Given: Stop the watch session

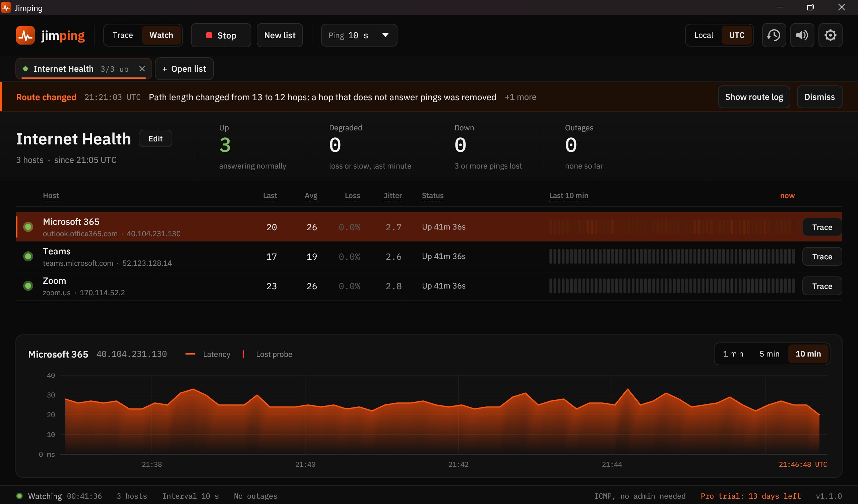Looking at the screenshot, I should [221, 35].
